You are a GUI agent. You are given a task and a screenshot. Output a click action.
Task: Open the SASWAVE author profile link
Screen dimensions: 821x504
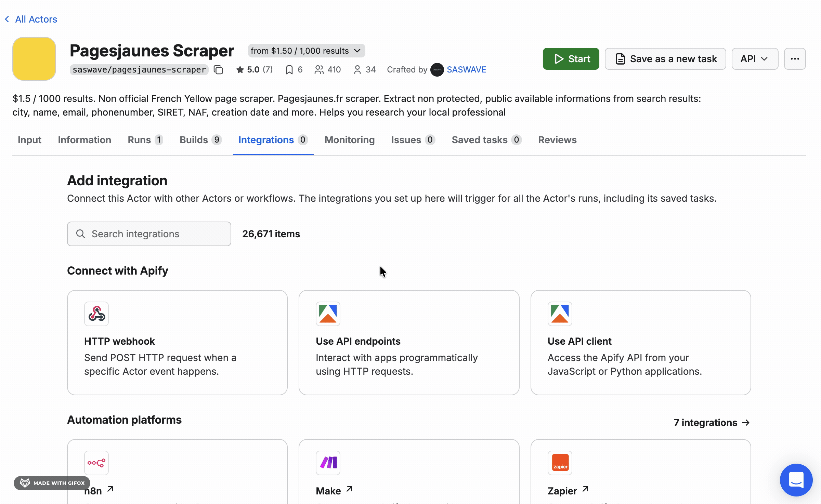(x=466, y=70)
